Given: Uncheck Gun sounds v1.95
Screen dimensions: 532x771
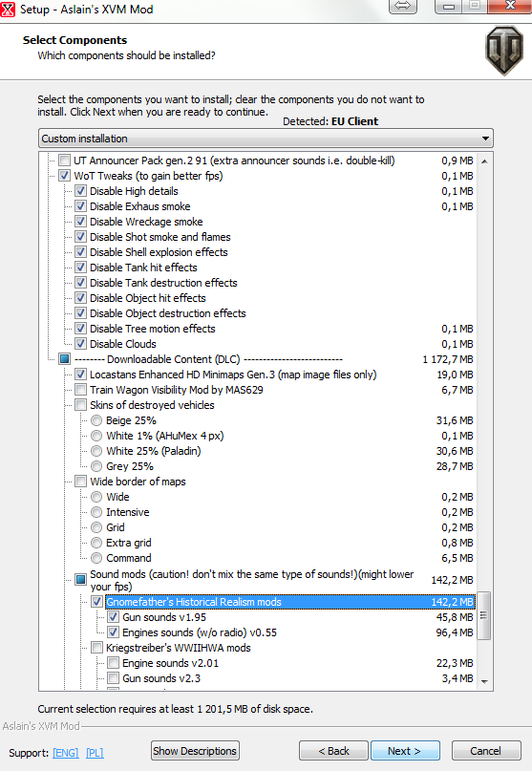Looking at the screenshot, I should pyautogui.click(x=113, y=616).
